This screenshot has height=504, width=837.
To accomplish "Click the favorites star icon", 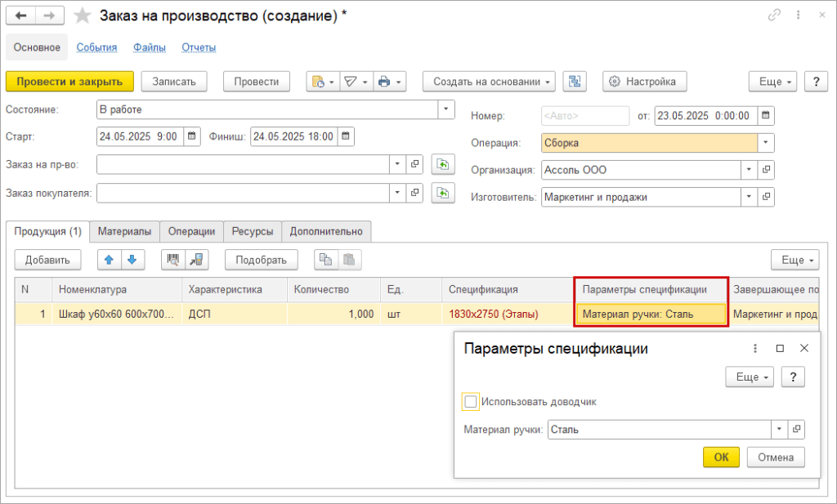I will (82, 16).
